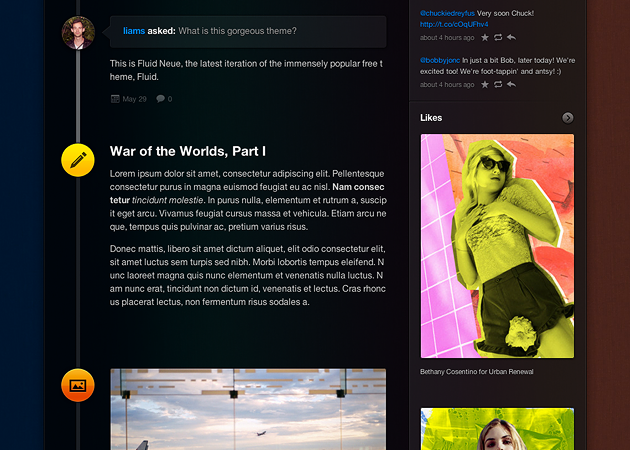Click calendar icon beside May 29
630x450 pixels.
coord(115,99)
